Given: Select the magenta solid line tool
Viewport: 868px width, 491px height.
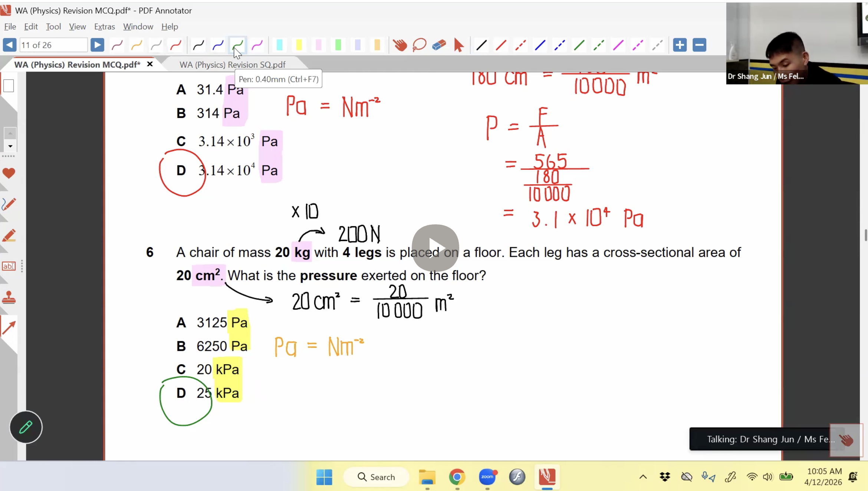Looking at the screenshot, I should point(618,45).
